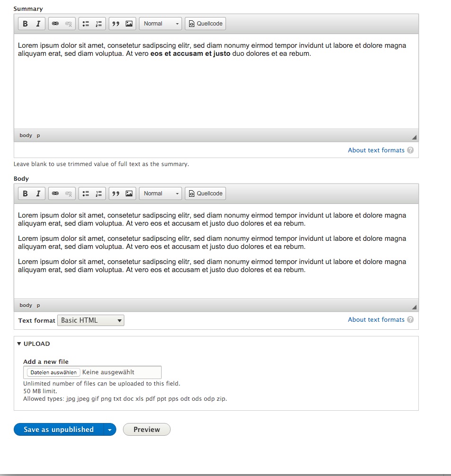This screenshot has height=476, width=451.
Task: Click unlink icon in Summary editor toolbar
Action: (x=69, y=24)
